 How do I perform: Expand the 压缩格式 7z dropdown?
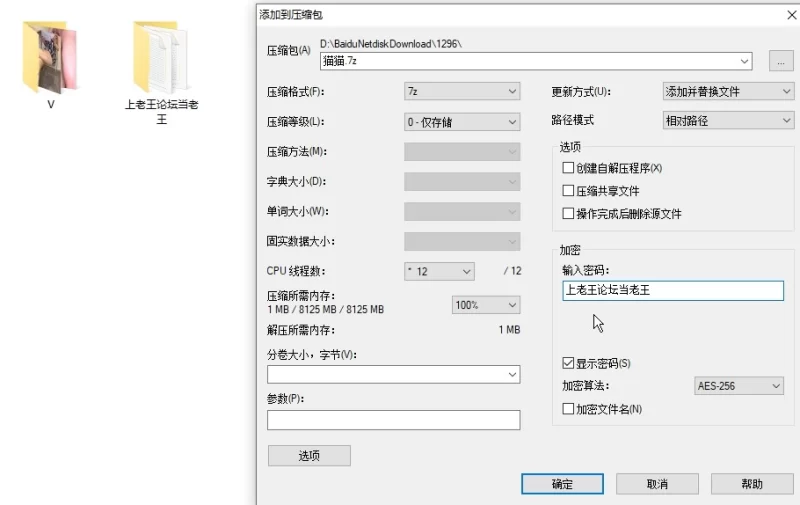pos(462,91)
